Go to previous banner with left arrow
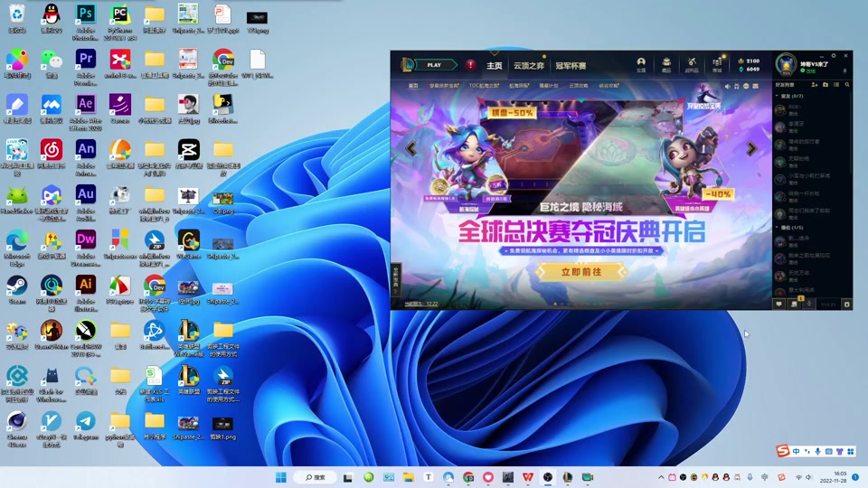Viewport: 868px width, 488px height. tap(410, 148)
